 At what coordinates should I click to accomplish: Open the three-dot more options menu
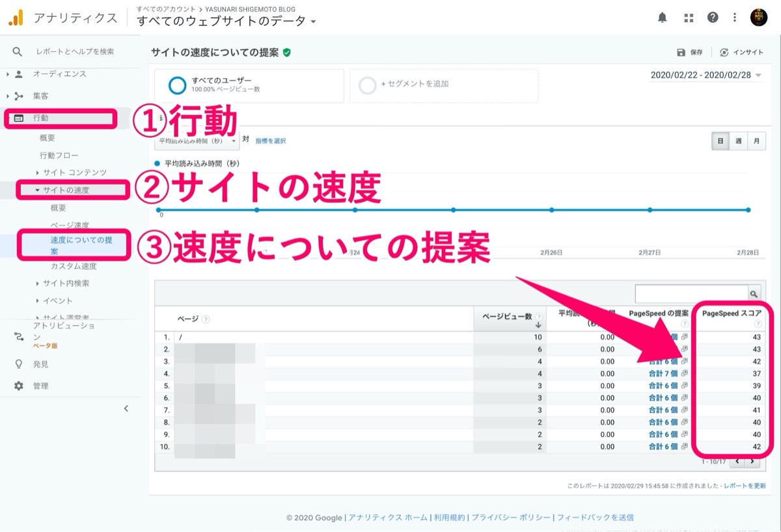[735, 18]
